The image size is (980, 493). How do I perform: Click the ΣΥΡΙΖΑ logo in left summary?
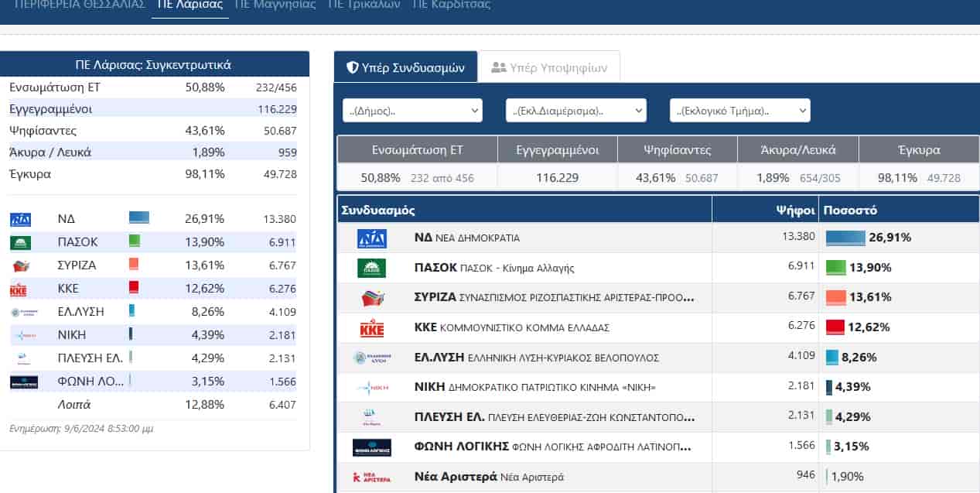[20, 266]
